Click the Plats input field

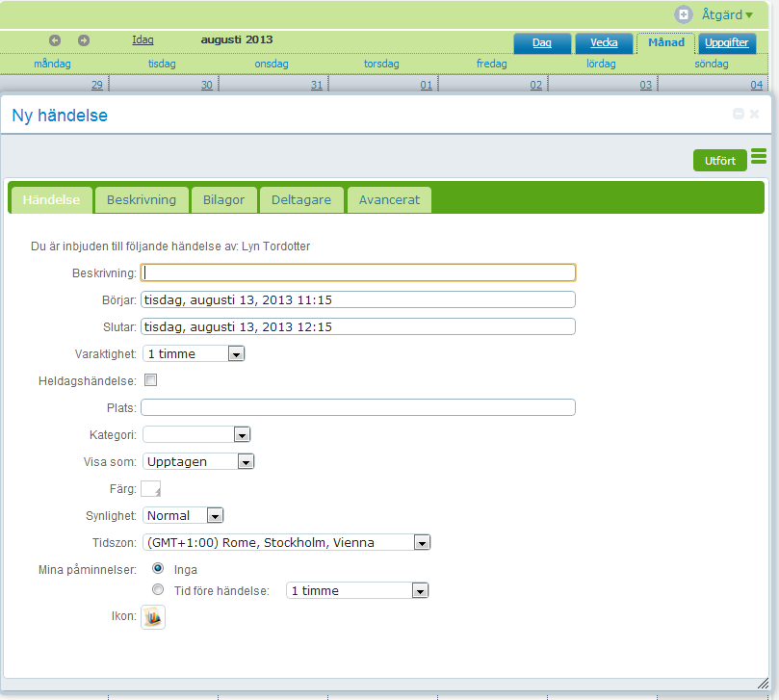pos(358,407)
